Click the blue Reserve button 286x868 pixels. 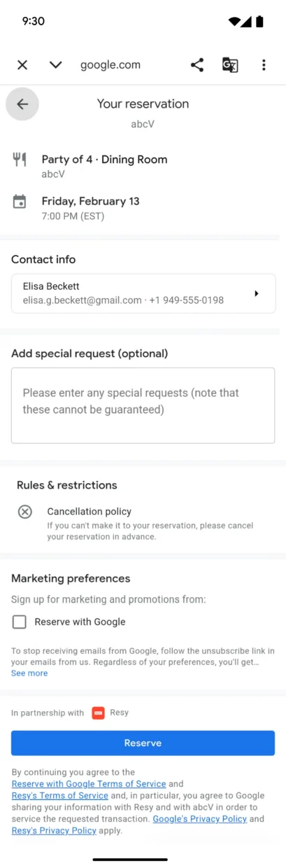point(143,743)
